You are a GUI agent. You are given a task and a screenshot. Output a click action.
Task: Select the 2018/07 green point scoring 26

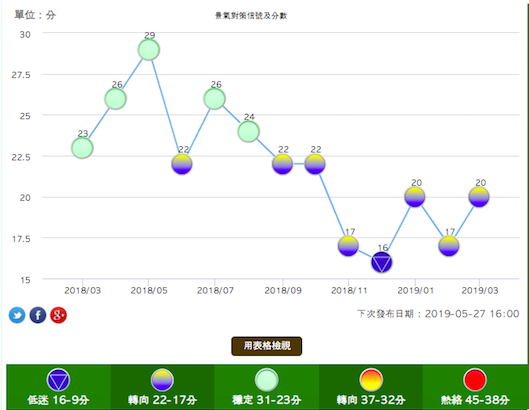pos(215,99)
